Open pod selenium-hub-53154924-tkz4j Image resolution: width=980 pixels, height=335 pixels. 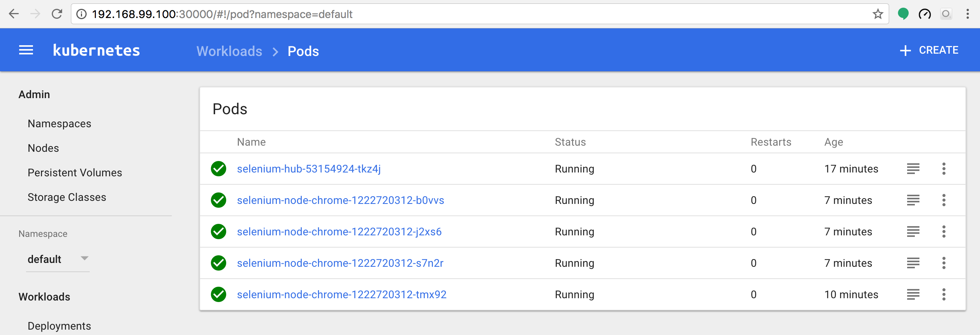pyautogui.click(x=309, y=169)
